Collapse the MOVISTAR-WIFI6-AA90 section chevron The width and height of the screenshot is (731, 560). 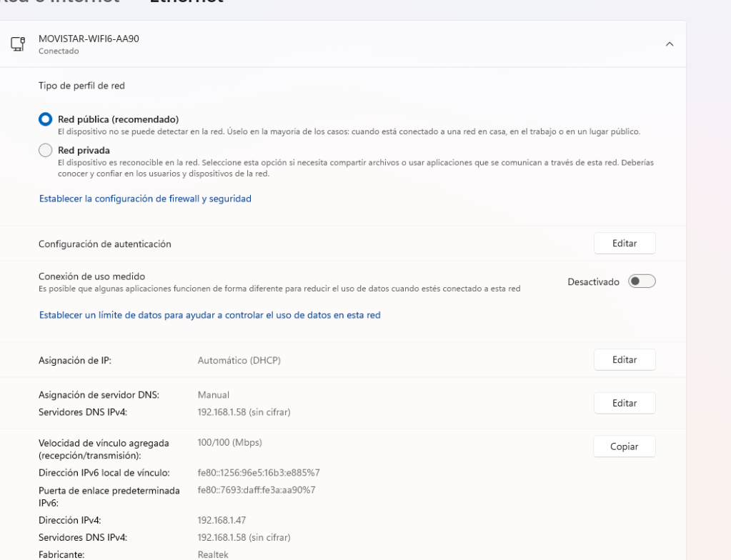click(669, 44)
